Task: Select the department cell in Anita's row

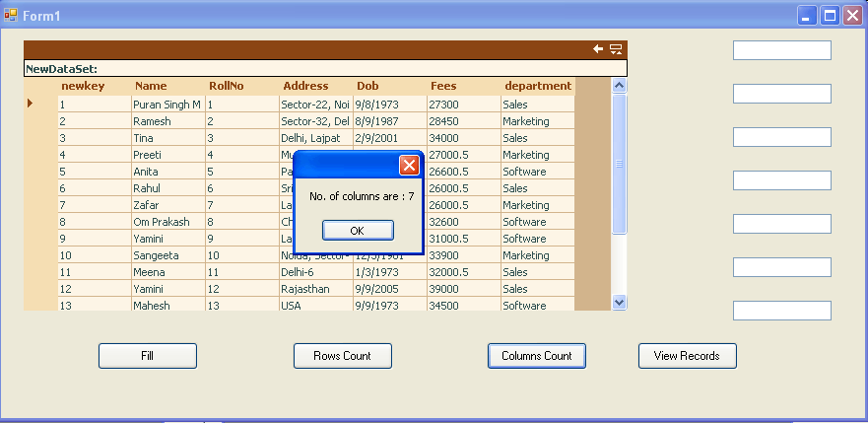Action: 538,172
